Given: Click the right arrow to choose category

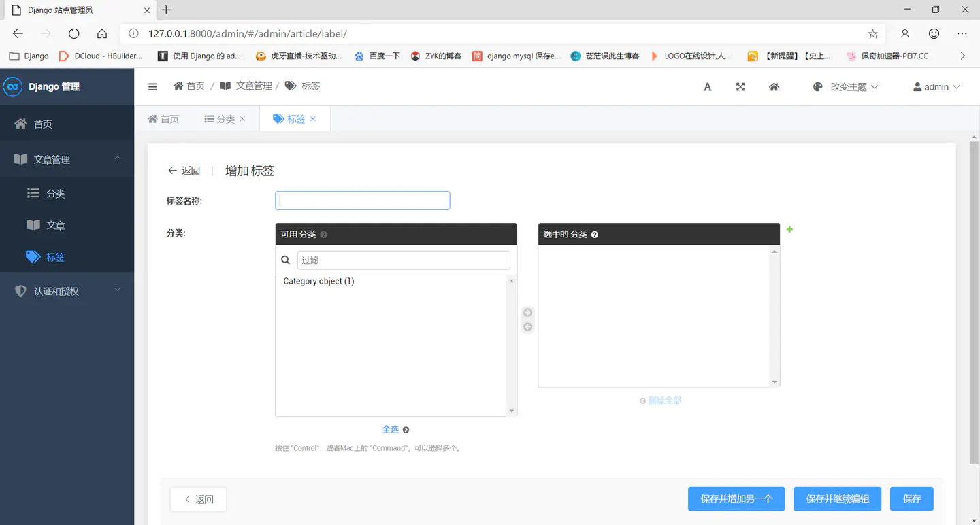Looking at the screenshot, I should (x=527, y=313).
